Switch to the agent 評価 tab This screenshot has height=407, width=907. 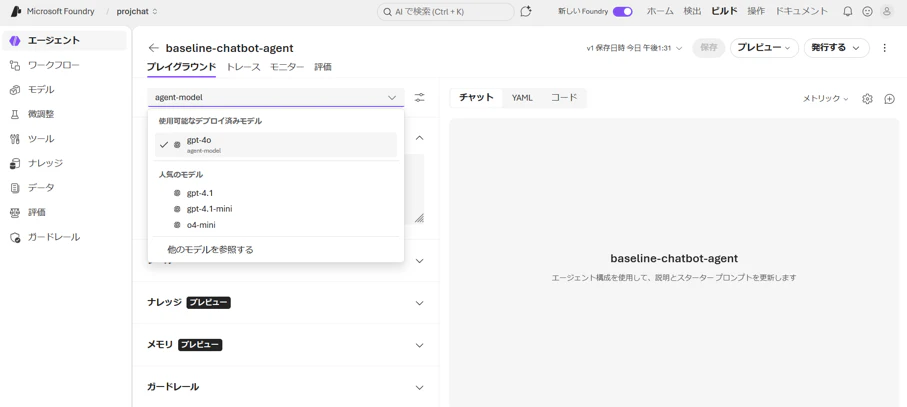pos(323,67)
